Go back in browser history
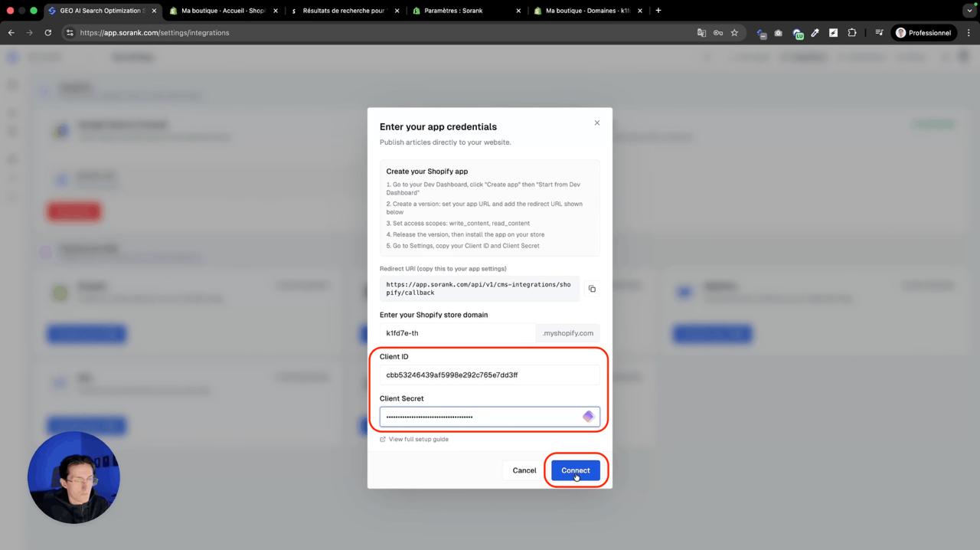The height and width of the screenshot is (550, 980). point(11,33)
